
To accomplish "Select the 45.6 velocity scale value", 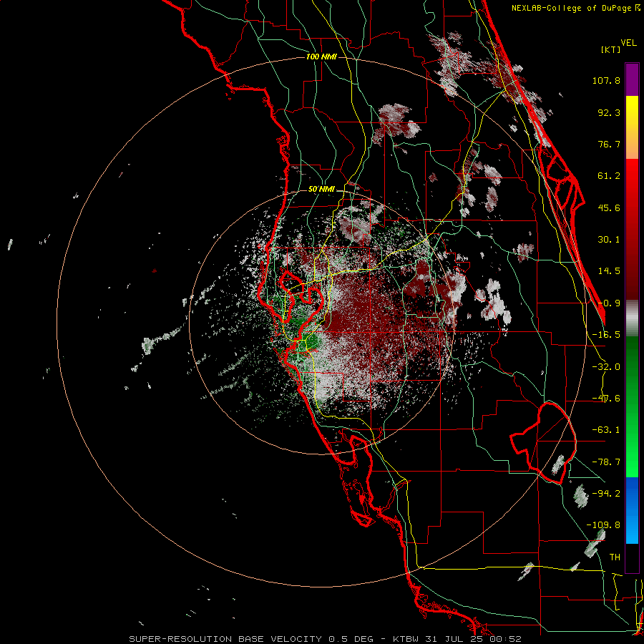I will point(609,208).
